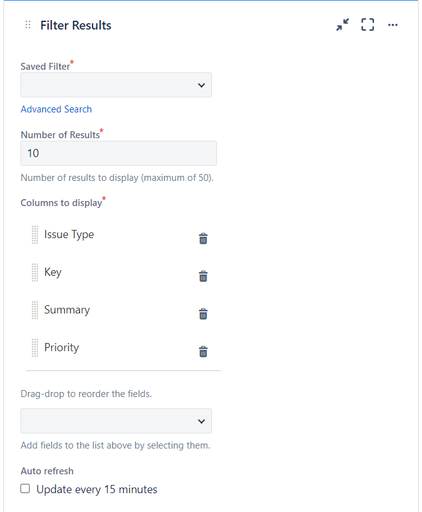Enable Update every 15 minutes checkbox
422x512 pixels.
click(25, 489)
